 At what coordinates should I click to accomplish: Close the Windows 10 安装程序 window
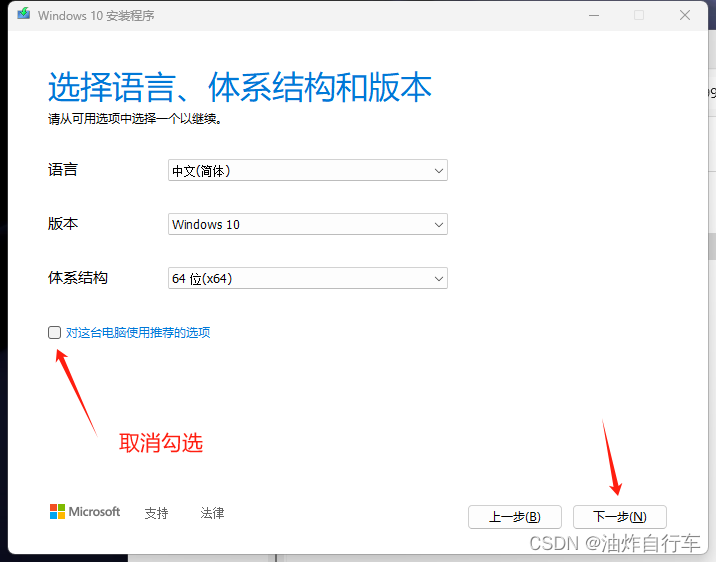(685, 15)
